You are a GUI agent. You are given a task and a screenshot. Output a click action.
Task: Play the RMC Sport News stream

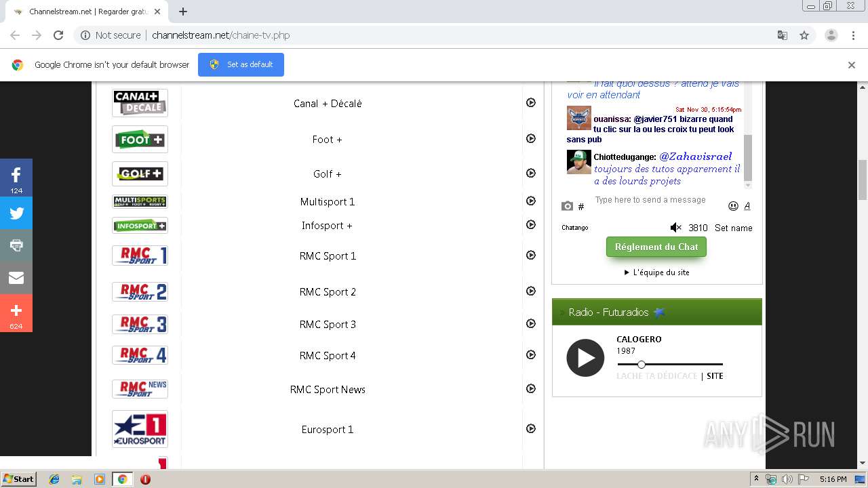pyautogui.click(x=531, y=388)
